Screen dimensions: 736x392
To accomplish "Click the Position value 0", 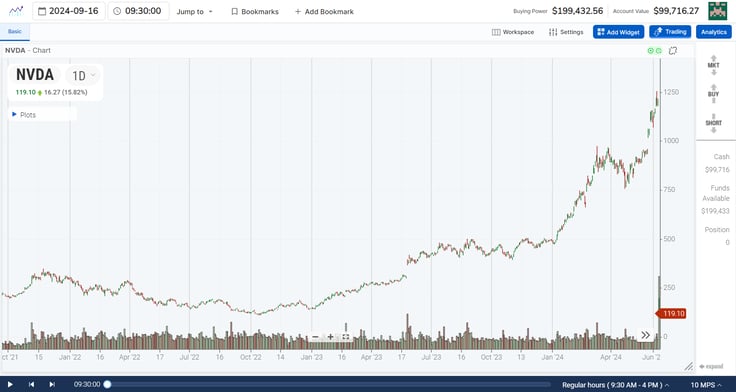I will 728,243.
